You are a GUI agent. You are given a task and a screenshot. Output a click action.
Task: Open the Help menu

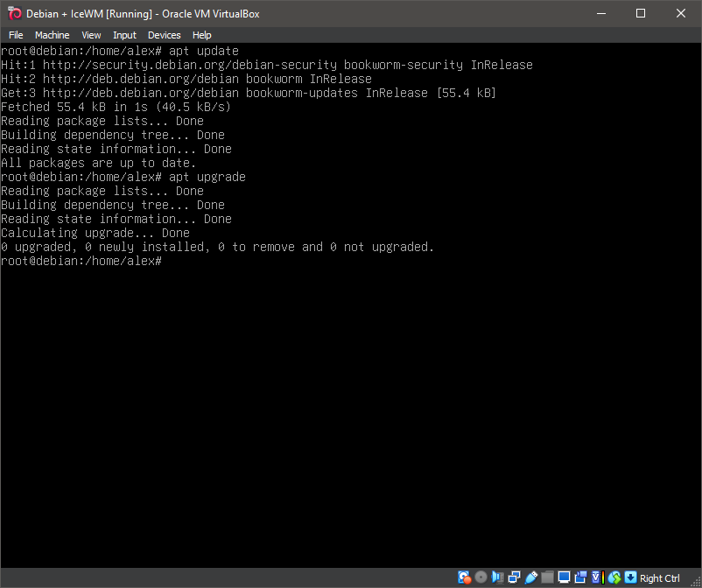pyautogui.click(x=201, y=35)
